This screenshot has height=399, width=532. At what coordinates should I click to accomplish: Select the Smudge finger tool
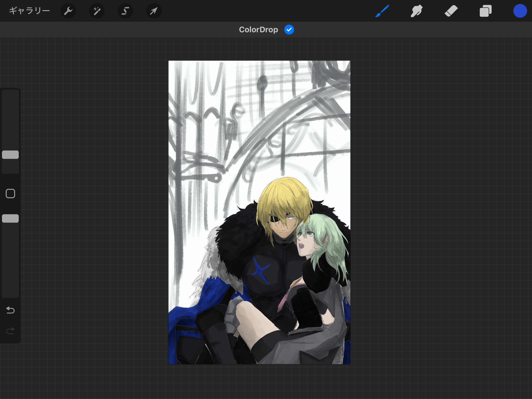click(416, 11)
